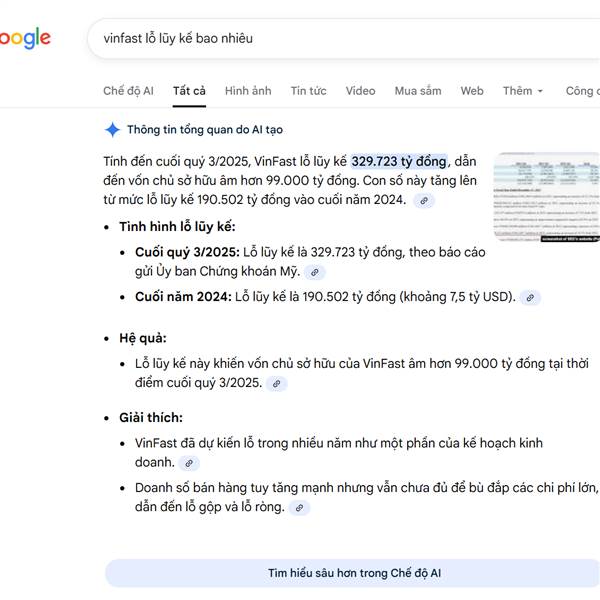Click highlighted text '329.723 tỷ đồng'

tap(399, 161)
